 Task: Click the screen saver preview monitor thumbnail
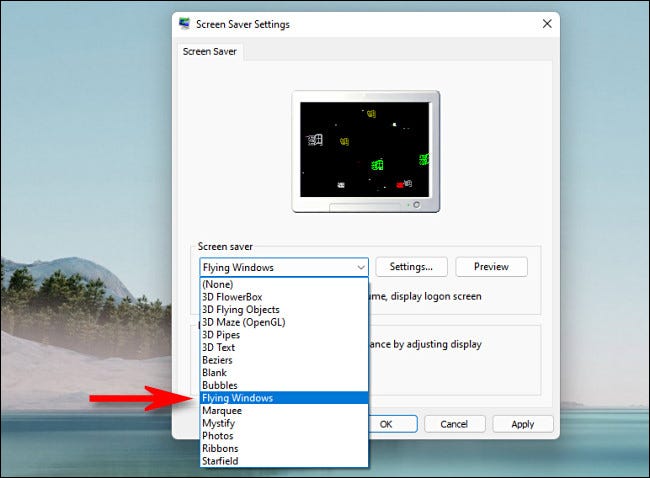pyautogui.click(x=366, y=151)
